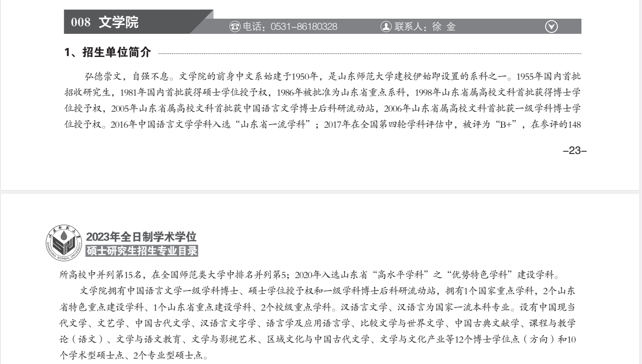Click the telephone icon in the header

point(235,27)
